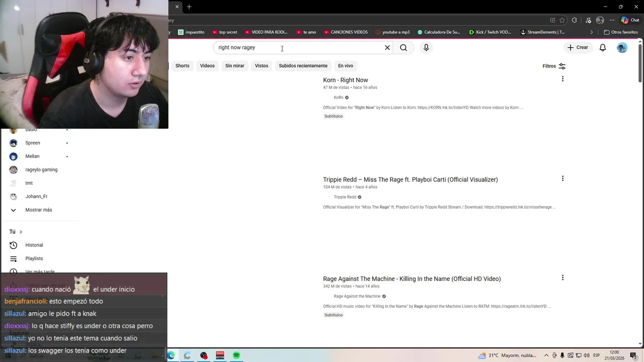
Task: Open the Killing In the Name video title
Action: 412,279
